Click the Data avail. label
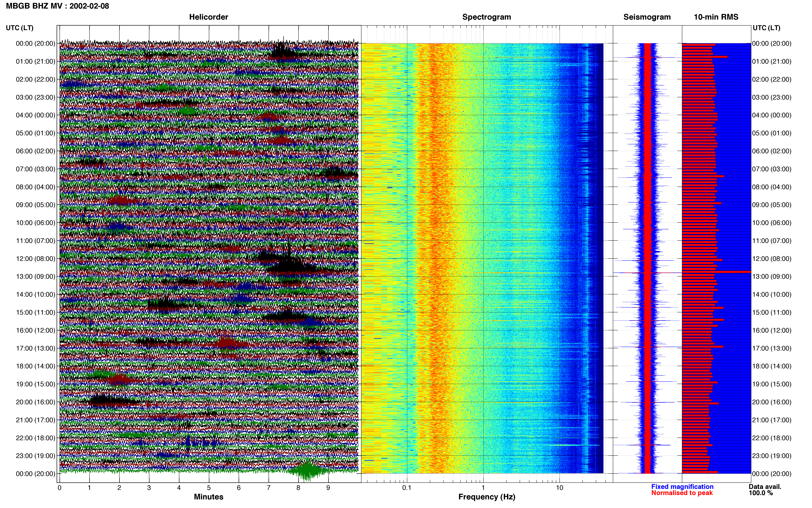812x508 pixels. (x=765, y=486)
